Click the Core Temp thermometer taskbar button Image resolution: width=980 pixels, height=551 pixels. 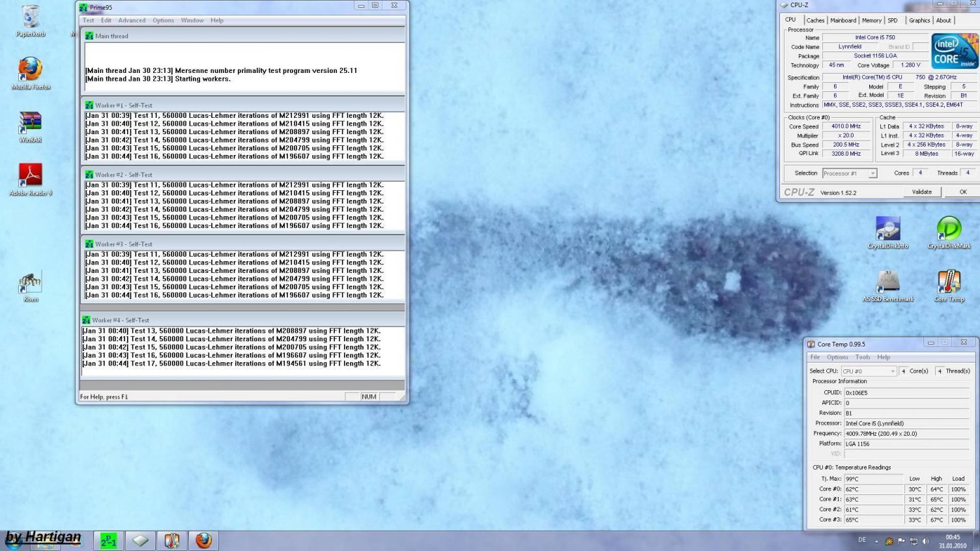(x=172, y=541)
